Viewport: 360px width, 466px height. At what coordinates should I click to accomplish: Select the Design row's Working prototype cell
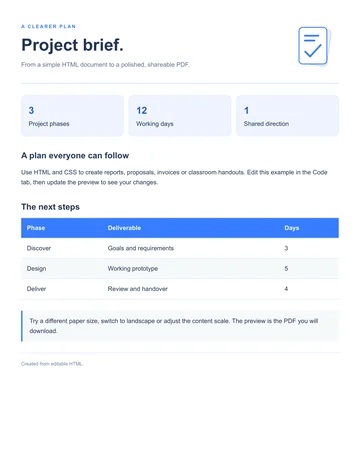pyautogui.click(x=133, y=269)
